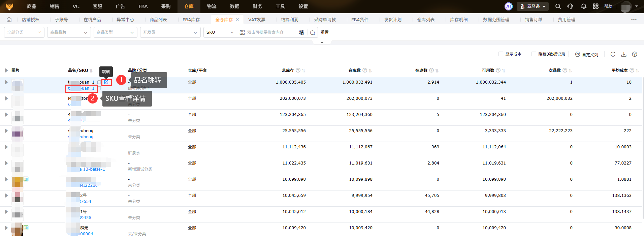Screen dimensions: 644x236
Task: Open the 商品品牌 dropdown
Action: click(x=69, y=32)
